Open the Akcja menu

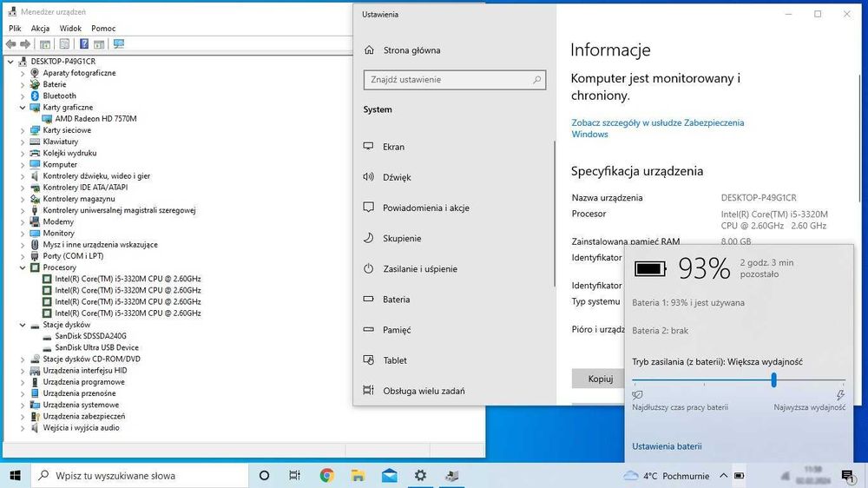click(x=40, y=29)
